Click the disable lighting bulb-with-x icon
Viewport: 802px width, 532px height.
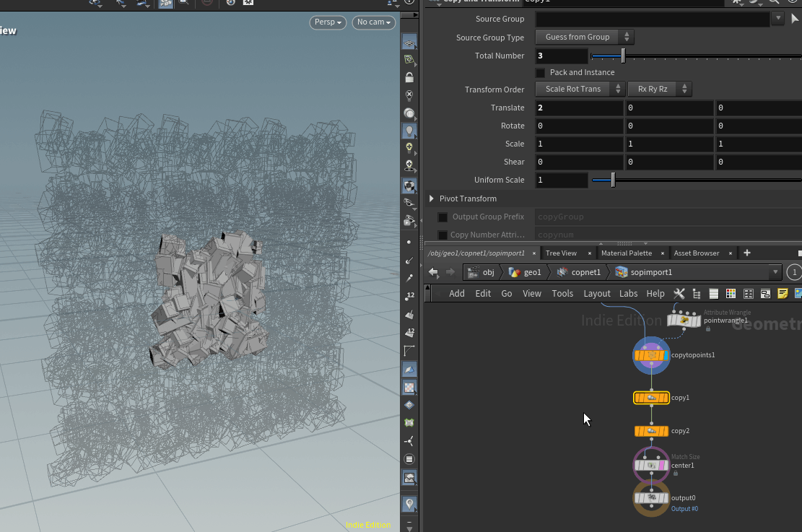[x=409, y=95]
